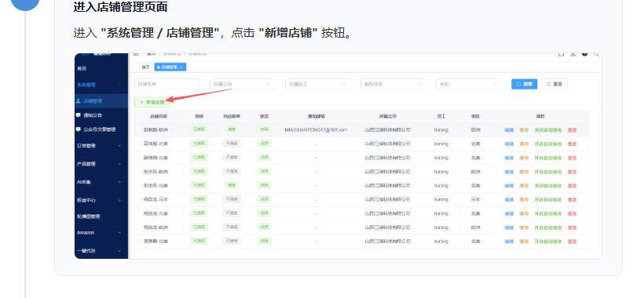The width and height of the screenshot is (644, 298).
Task: Click the 店铺名称 search input field
Action: [166, 84]
